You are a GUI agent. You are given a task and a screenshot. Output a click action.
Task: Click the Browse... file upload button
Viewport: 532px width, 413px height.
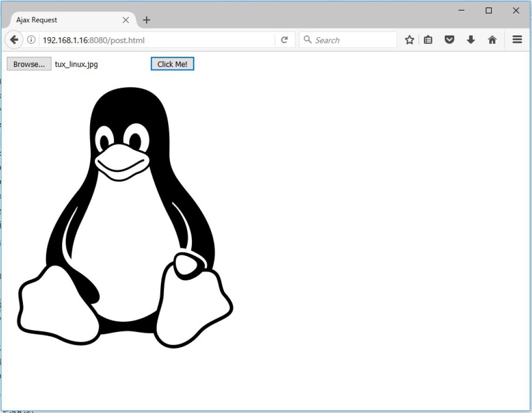click(x=28, y=64)
